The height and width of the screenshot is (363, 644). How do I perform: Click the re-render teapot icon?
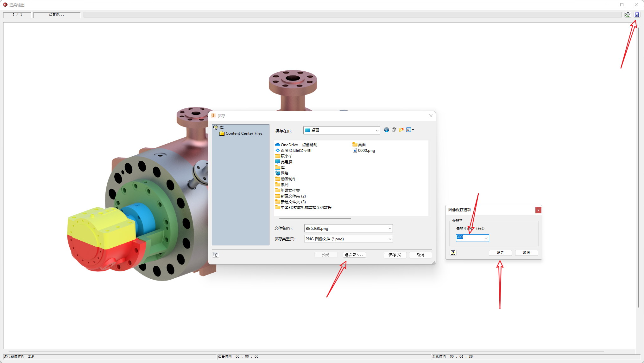(628, 15)
